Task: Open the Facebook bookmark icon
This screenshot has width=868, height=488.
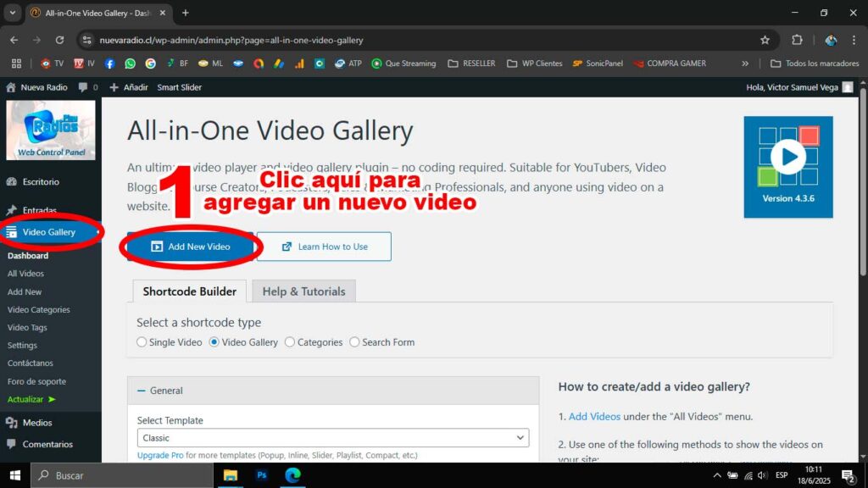Action: tap(109, 64)
